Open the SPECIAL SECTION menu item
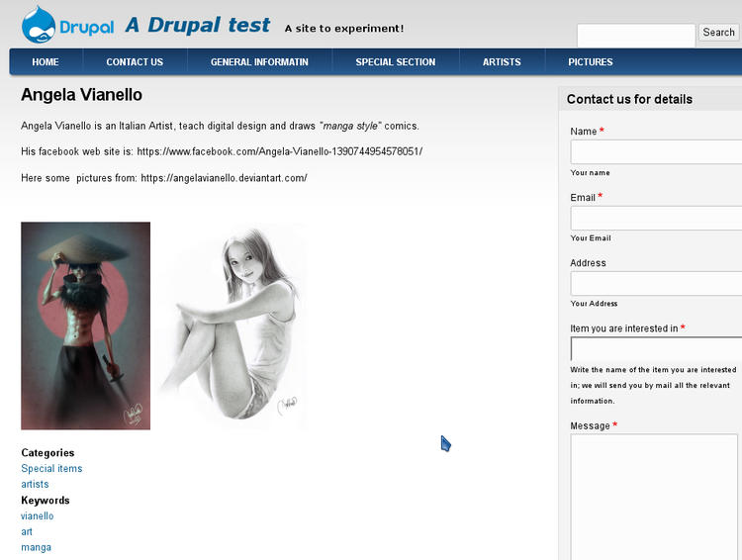This screenshot has height=560, width=742. (x=395, y=62)
